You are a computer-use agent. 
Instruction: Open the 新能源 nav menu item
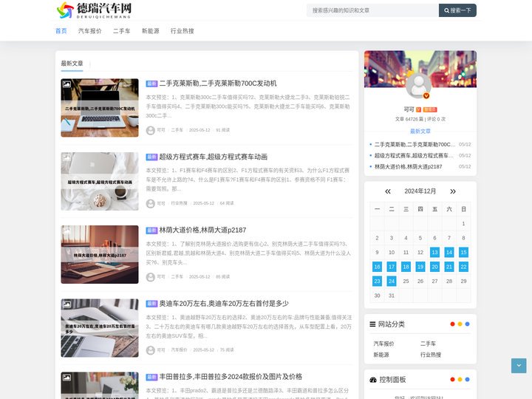tap(151, 31)
